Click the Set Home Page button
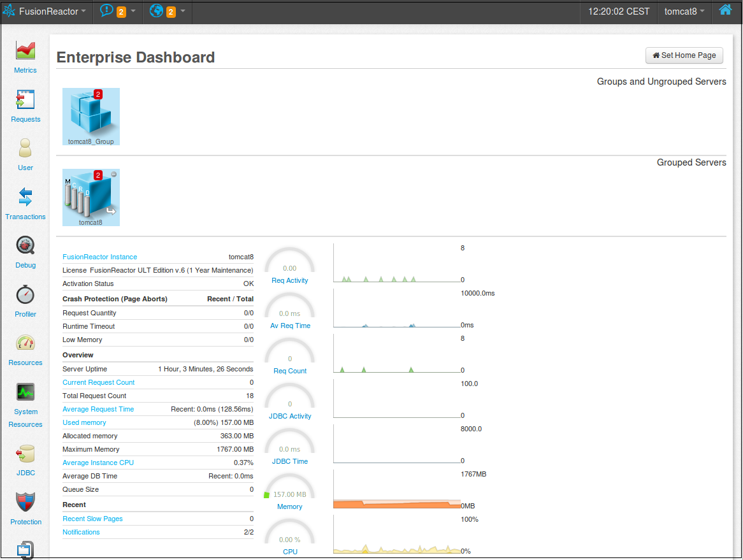Image resolution: width=743 pixels, height=560 pixels. coord(684,55)
